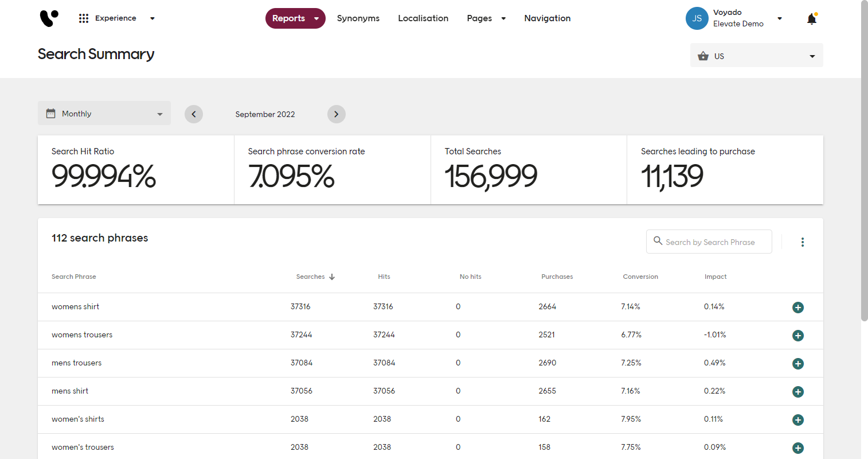The image size is (868, 459).
Task: Go to previous month with left arrow
Action: (194, 114)
